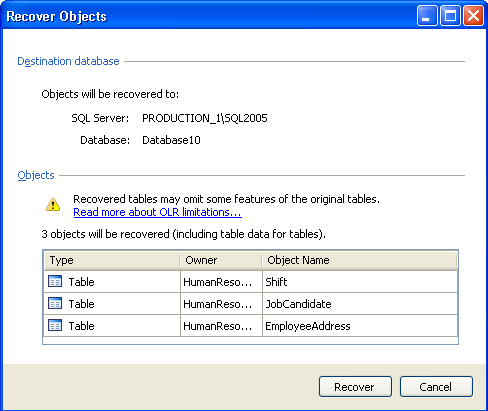Viewport: 488px width, 411px height.
Task: Click the Recovered tables may omit warning text
Action: coord(226,199)
